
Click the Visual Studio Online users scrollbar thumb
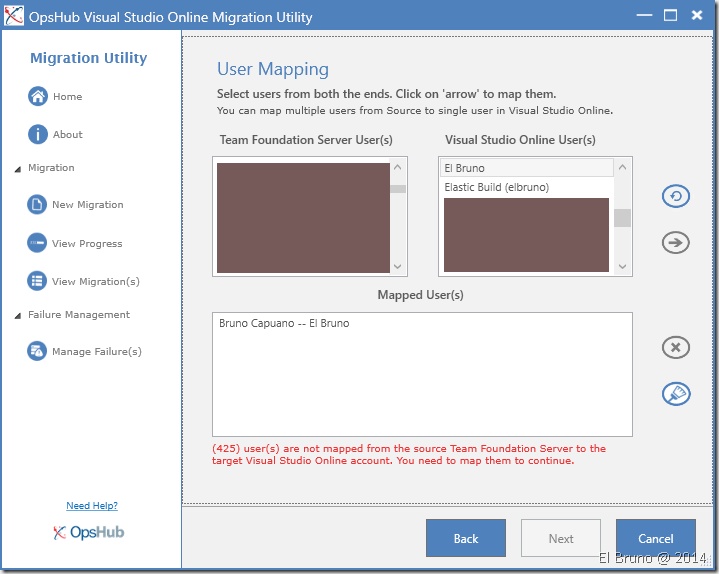(622, 217)
